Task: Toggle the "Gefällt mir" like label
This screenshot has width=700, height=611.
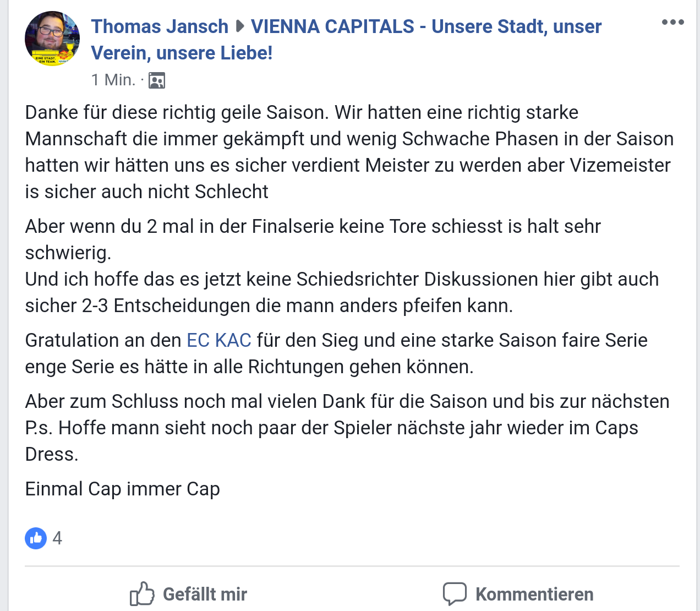Action: point(205,594)
